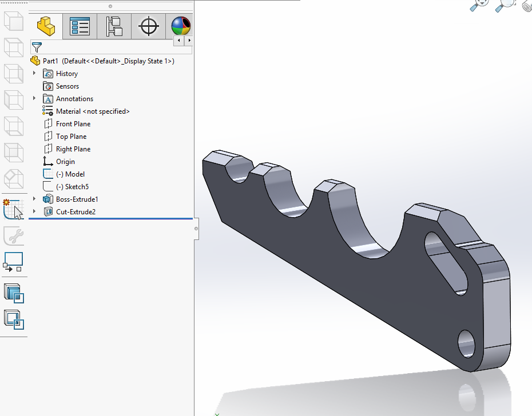Viewport: 532px width, 416px height.
Task: Click the angled-face cube icon
Action: (x=14, y=179)
